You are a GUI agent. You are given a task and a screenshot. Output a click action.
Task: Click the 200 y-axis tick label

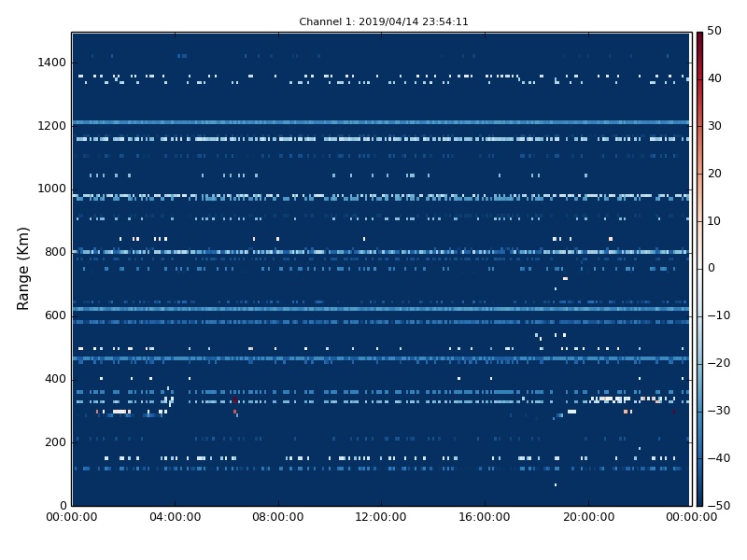click(55, 441)
